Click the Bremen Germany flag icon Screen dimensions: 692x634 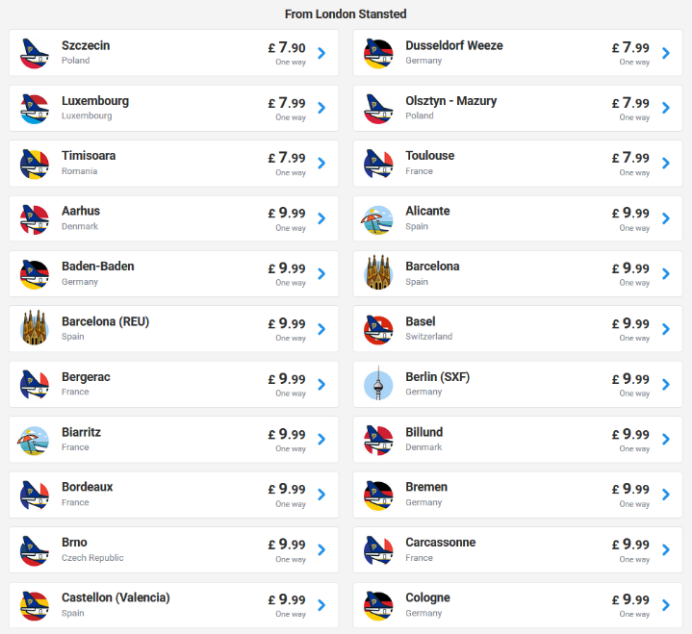[378, 495]
